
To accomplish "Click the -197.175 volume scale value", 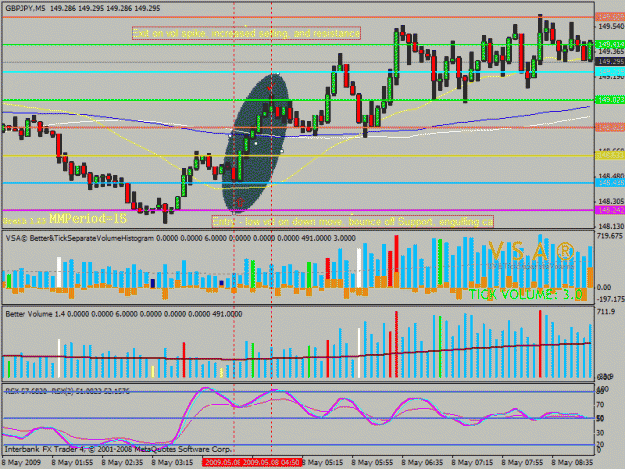I will (x=610, y=299).
